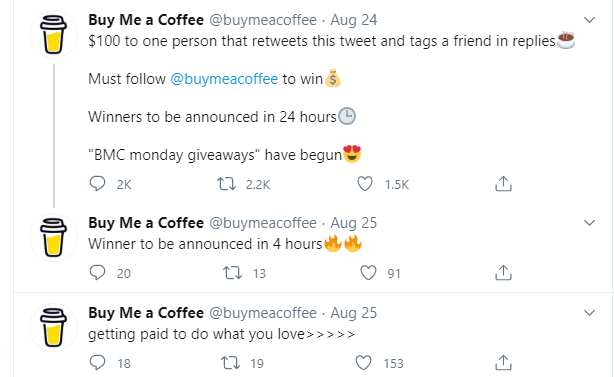Viewport: 614px width, 377px height.
Task: Share the BMC monday giveaways tweet
Action: point(503,184)
